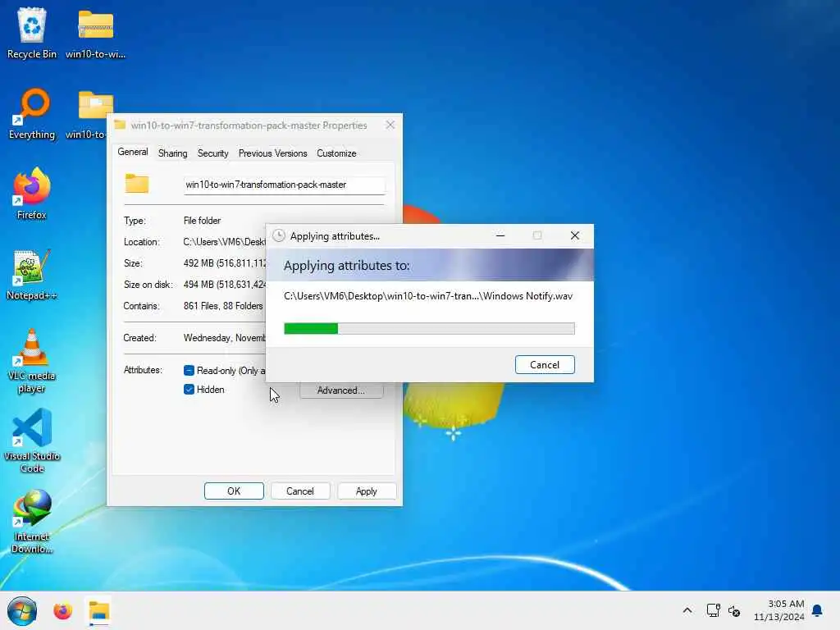The image size is (840, 630).
Task: Open the Everything search shortcut
Action: click(x=32, y=113)
